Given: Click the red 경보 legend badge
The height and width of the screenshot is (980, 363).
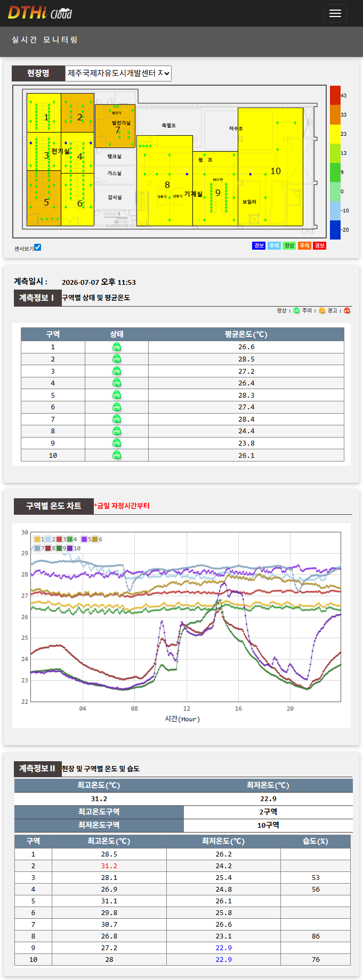Looking at the screenshot, I should [319, 245].
